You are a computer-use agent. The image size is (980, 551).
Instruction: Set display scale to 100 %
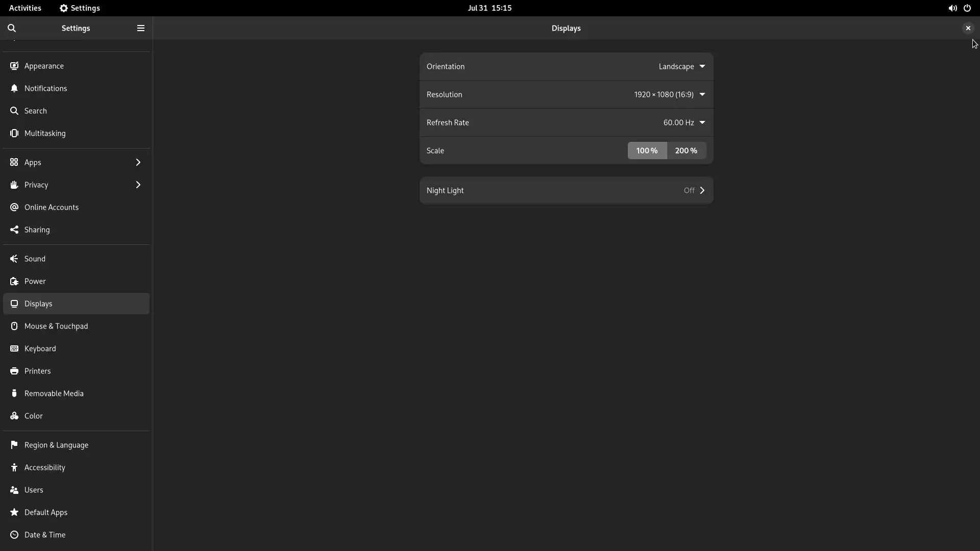[647, 151]
